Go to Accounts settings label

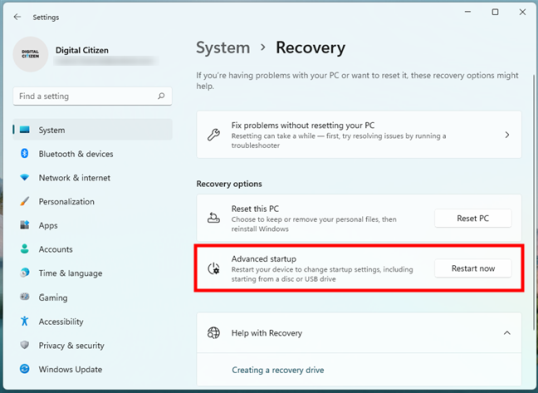tap(56, 249)
